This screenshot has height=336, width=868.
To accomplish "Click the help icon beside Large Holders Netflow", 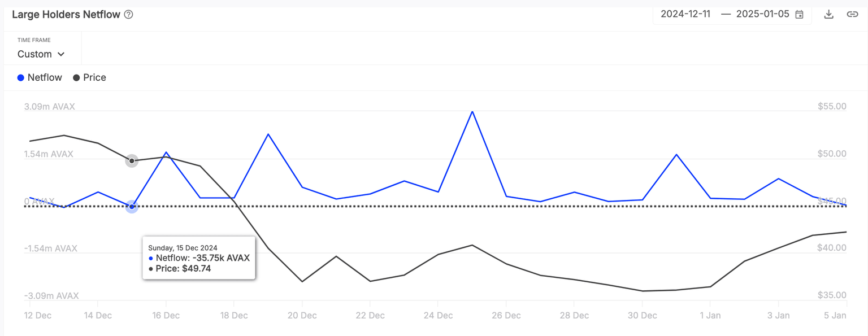I will pos(128,15).
